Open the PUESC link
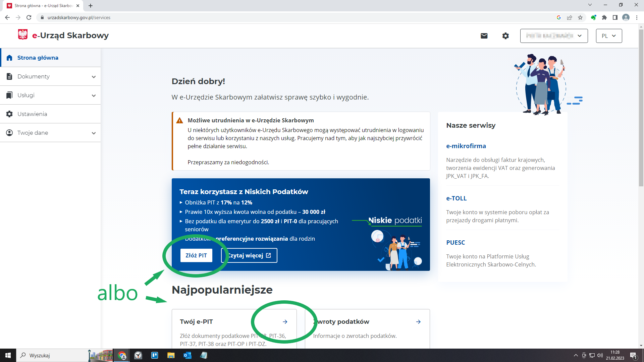Screen dimensions: 644x362 (x=455, y=243)
